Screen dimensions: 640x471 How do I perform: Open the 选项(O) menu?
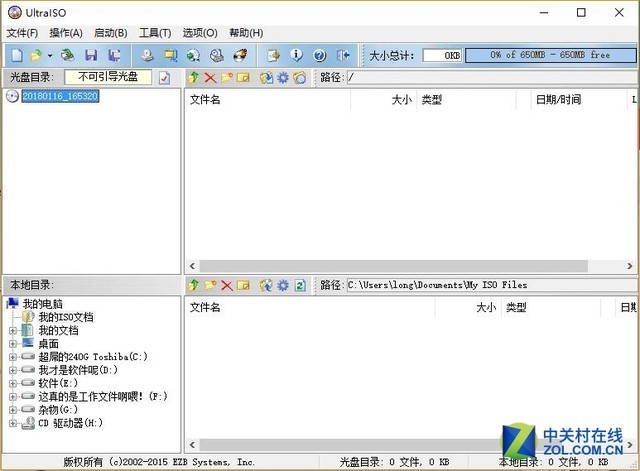coord(200,33)
